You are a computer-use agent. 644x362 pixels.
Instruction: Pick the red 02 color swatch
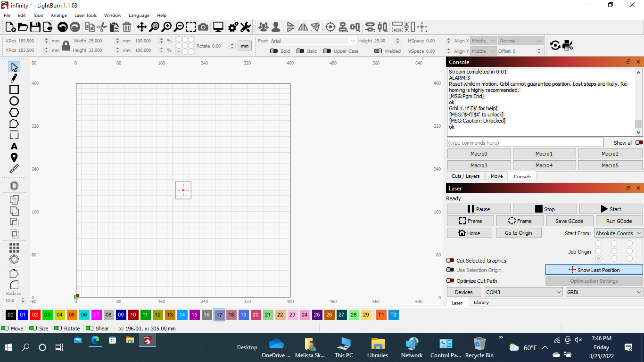[x=35, y=315]
